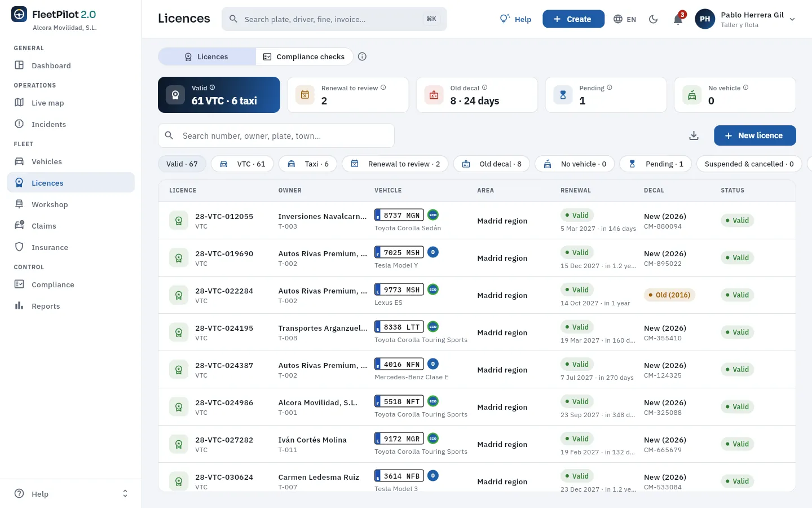Click the Workshop sidebar icon
Image resolution: width=812 pixels, height=508 pixels.
[x=19, y=204]
